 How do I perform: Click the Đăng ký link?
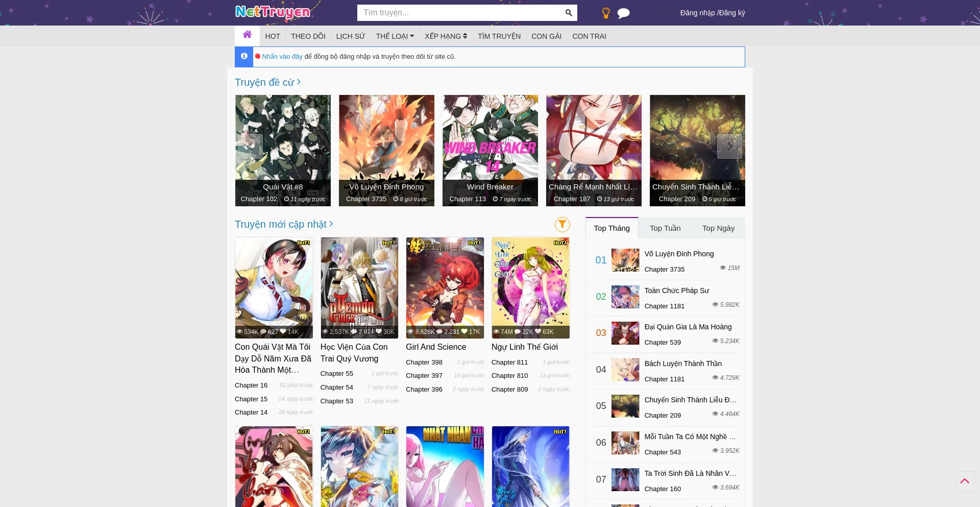732,13
